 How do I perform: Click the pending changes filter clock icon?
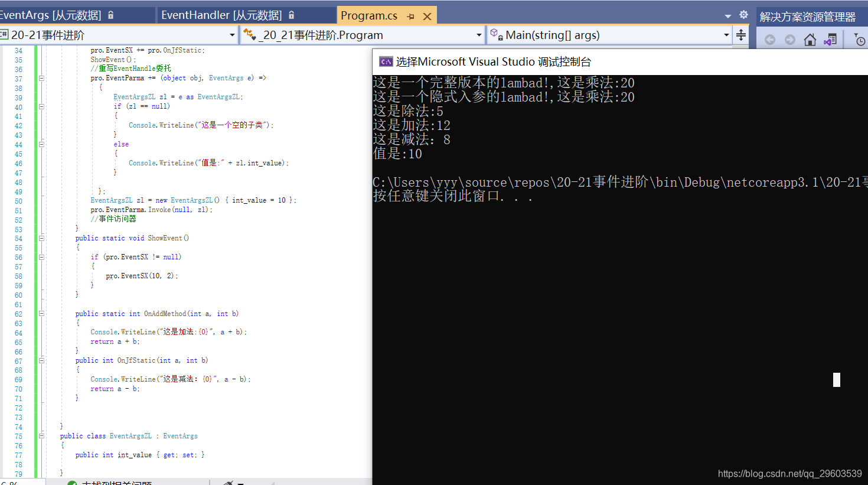click(x=860, y=40)
